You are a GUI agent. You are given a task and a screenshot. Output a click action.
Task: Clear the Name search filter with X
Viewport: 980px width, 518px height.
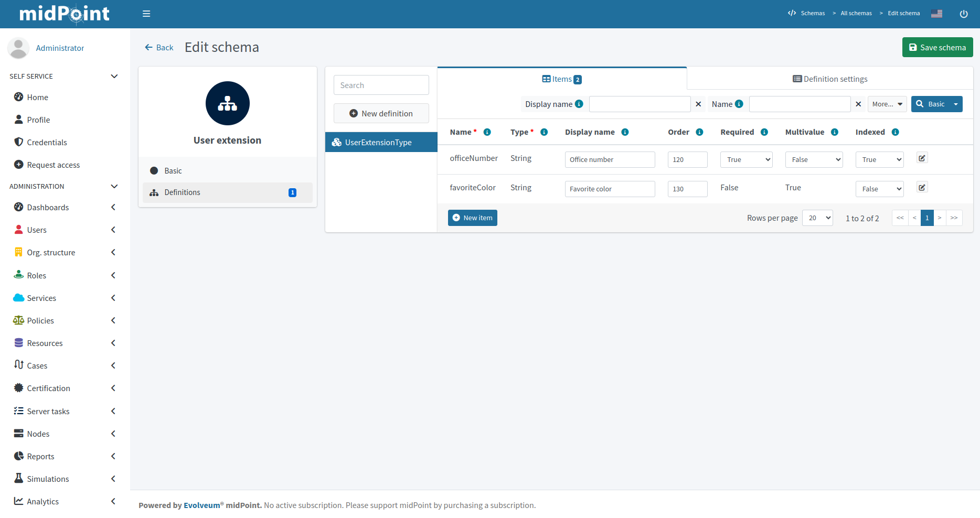pos(858,104)
